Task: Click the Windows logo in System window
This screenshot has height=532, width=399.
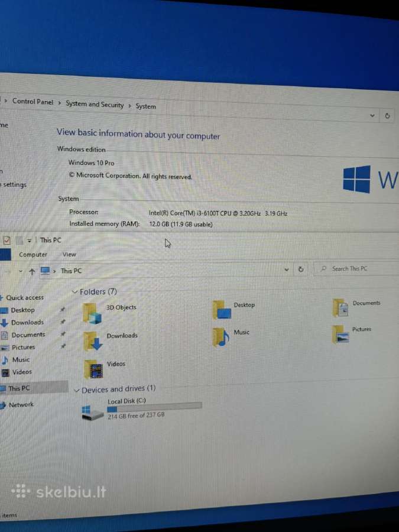Action: (x=356, y=179)
